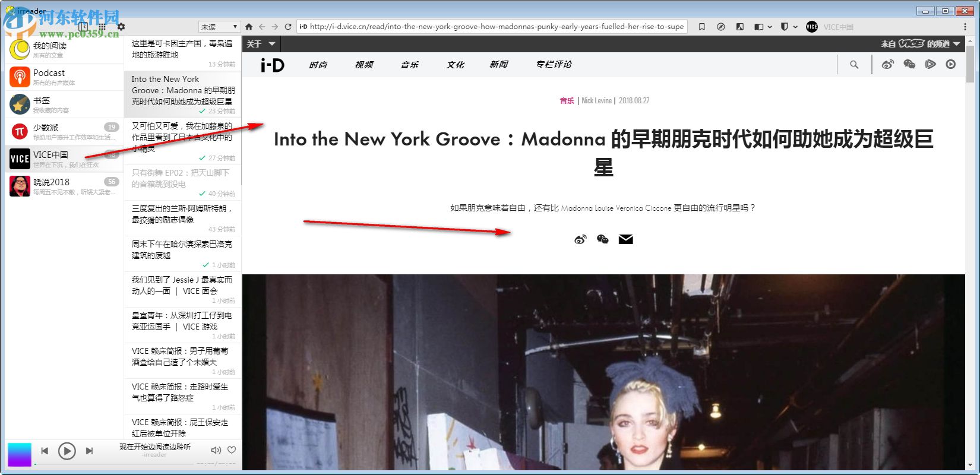980x475 pixels.
Task: Click the shield icon in the toolbar
Action: pos(784,27)
